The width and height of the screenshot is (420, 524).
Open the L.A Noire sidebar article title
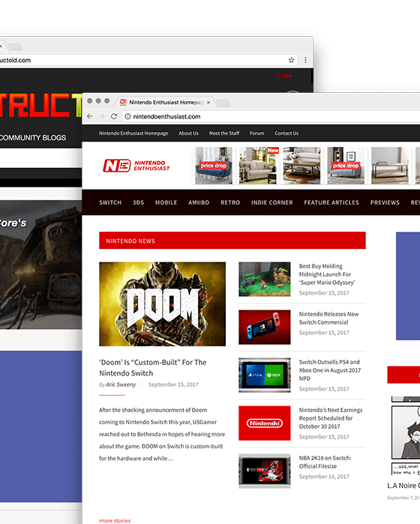(x=403, y=486)
